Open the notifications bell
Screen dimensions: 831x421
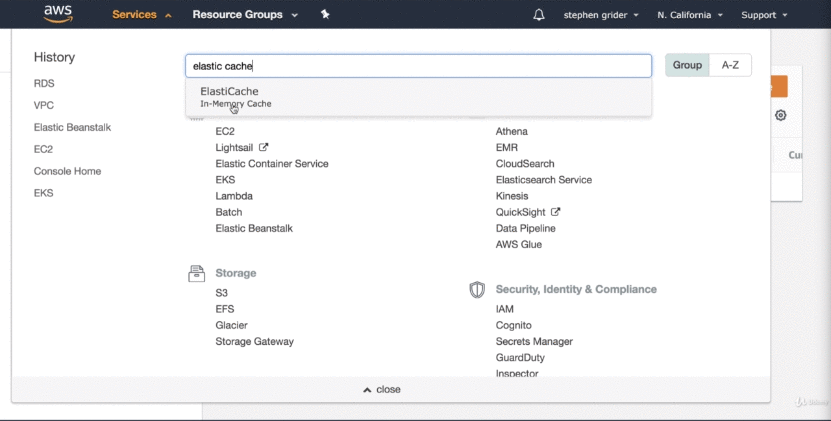[539, 15]
